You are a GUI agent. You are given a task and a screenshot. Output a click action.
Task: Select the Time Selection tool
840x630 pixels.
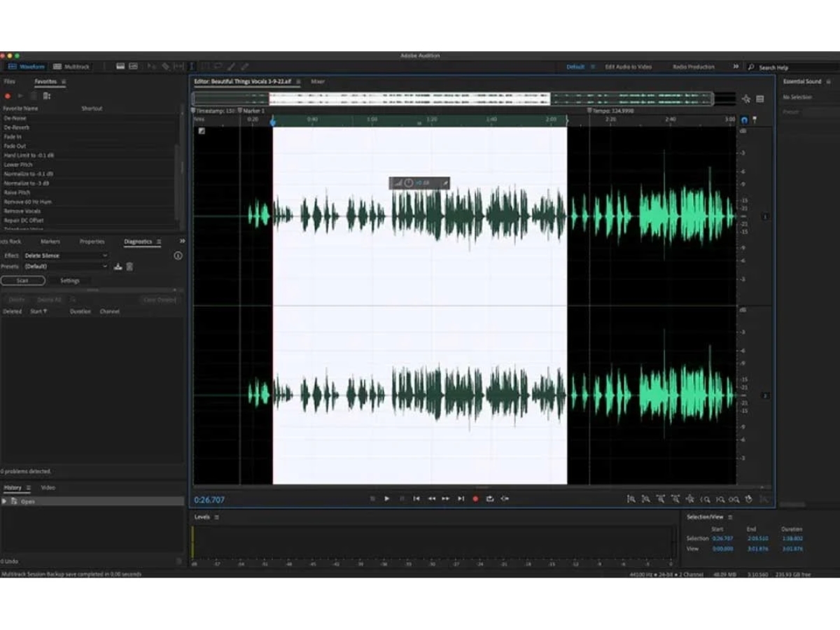pos(192,66)
